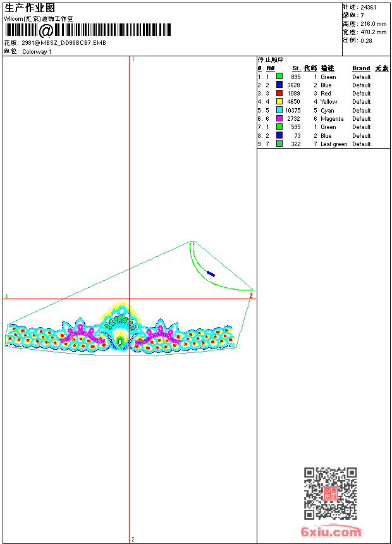The height and width of the screenshot is (544, 392).
Task: Select the Leaf green swatch in row 9
Action: pos(279,144)
